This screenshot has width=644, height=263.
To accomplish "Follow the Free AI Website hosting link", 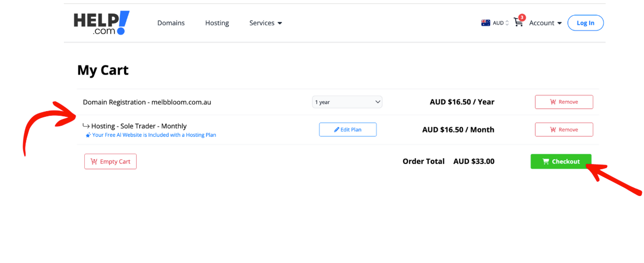I will (x=154, y=135).
